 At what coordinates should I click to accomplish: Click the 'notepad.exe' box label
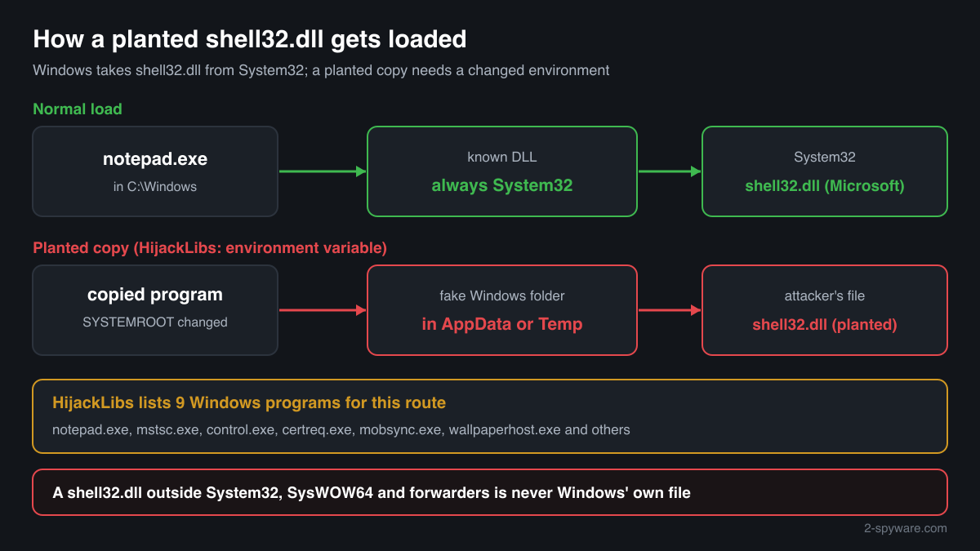tap(155, 159)
